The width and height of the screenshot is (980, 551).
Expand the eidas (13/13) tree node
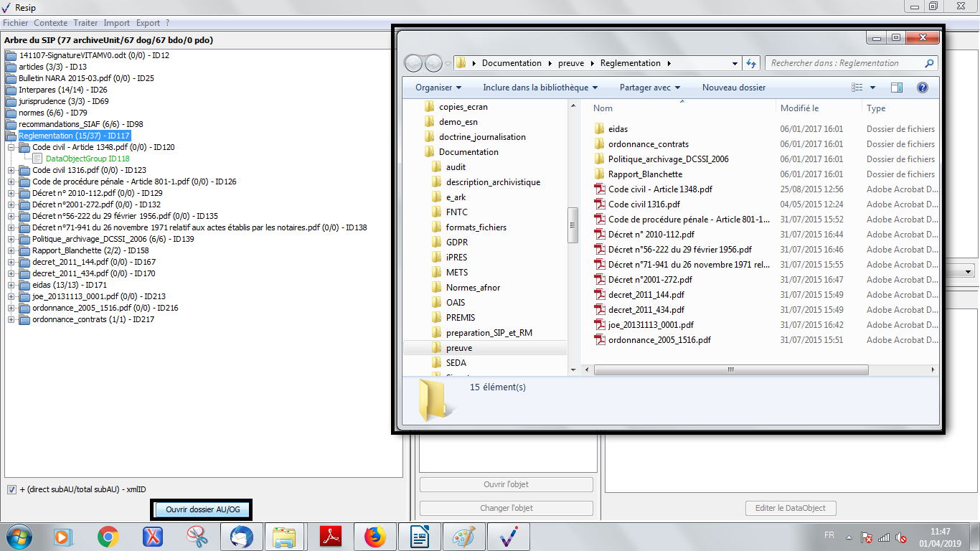point(11,285)
